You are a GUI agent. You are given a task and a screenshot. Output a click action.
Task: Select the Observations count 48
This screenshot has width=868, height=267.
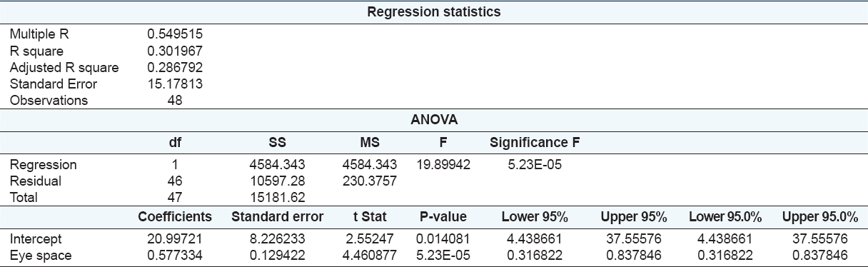coord(174,101)
